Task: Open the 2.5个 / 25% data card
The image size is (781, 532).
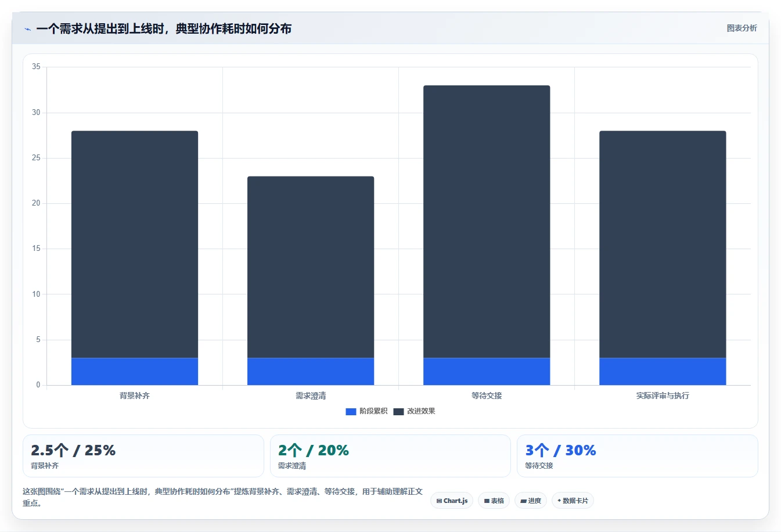Action: coord(143,456)
